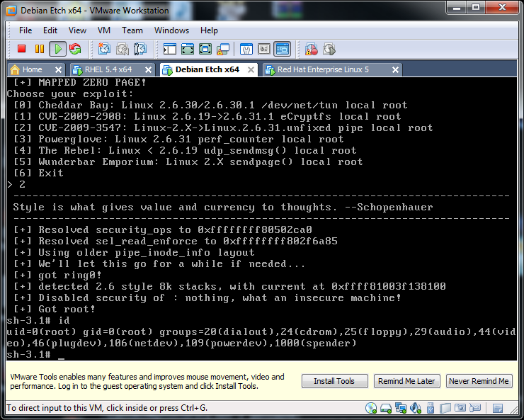Close the RHEL 5.4 x64 tab
Viewport: 524px width, 420px height.
tap(148, 69)
